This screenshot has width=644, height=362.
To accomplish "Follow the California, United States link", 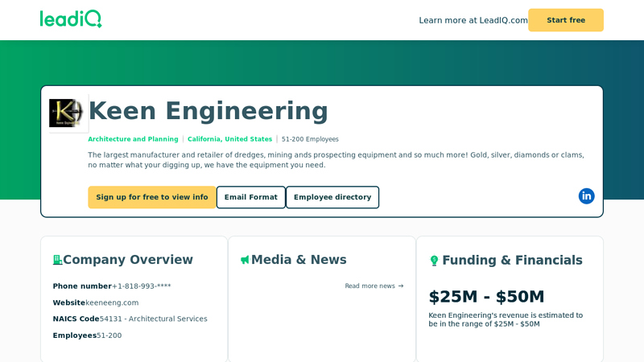I will (x=229, y=139).
